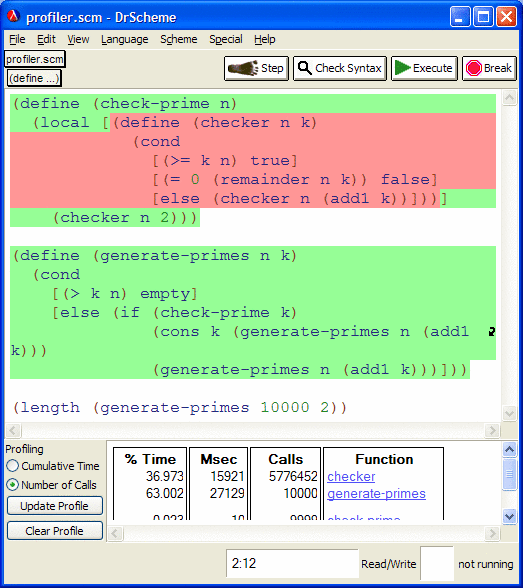Click the (checker n 2))) code line
Screen dimensions: 523x588
[125, 218]
